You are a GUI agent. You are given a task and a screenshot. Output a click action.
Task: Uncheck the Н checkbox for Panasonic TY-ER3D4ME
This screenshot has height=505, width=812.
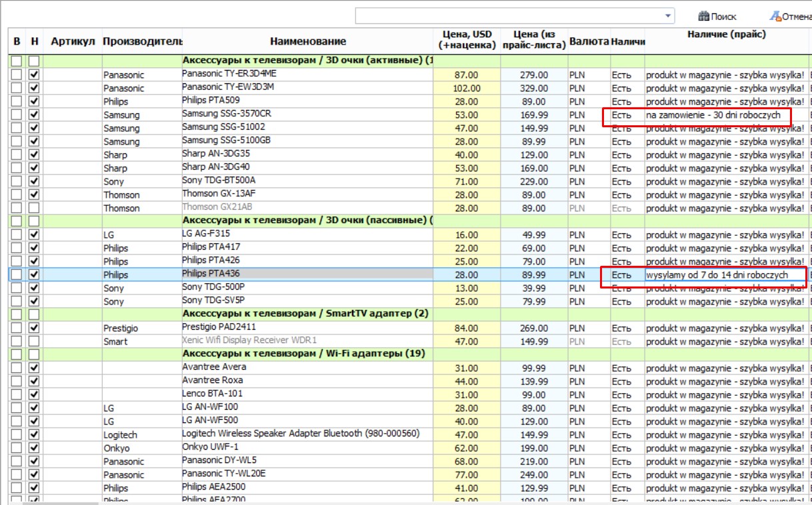pyautogui.click(x=35, y=75)
